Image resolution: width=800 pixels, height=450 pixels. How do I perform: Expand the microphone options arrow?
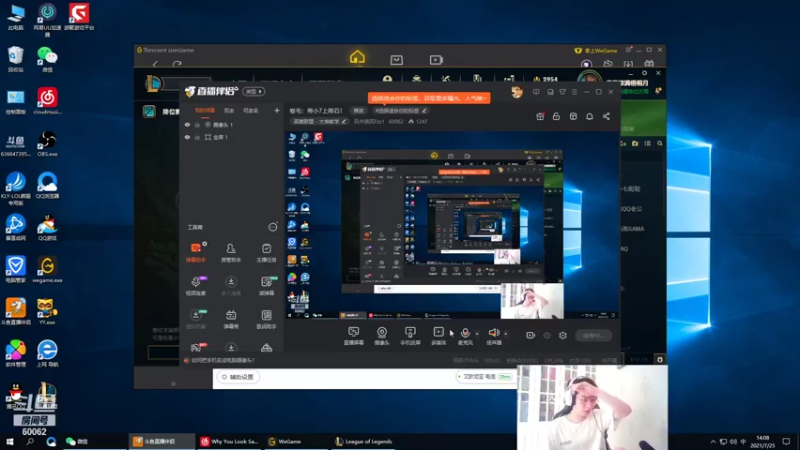pos(477,334)
